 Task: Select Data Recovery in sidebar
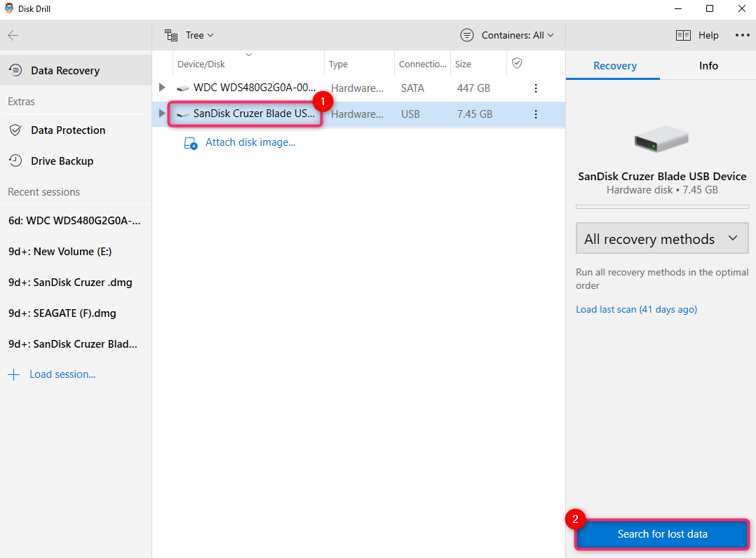(76, 70)
